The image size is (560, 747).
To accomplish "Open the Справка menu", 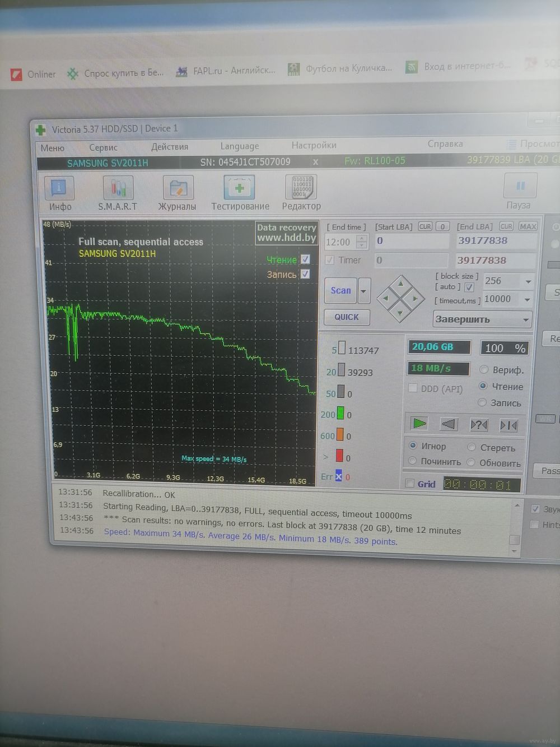I will (445, 143).
